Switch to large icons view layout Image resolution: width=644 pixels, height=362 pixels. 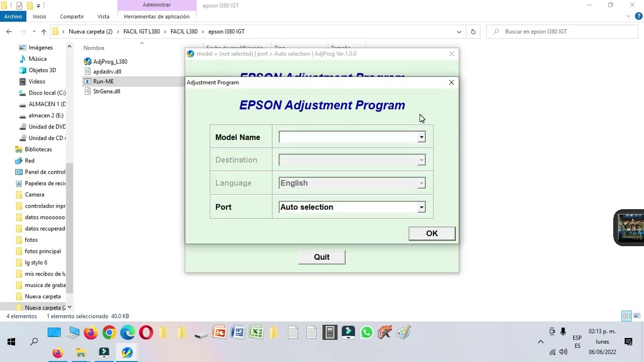click(637, 316)
